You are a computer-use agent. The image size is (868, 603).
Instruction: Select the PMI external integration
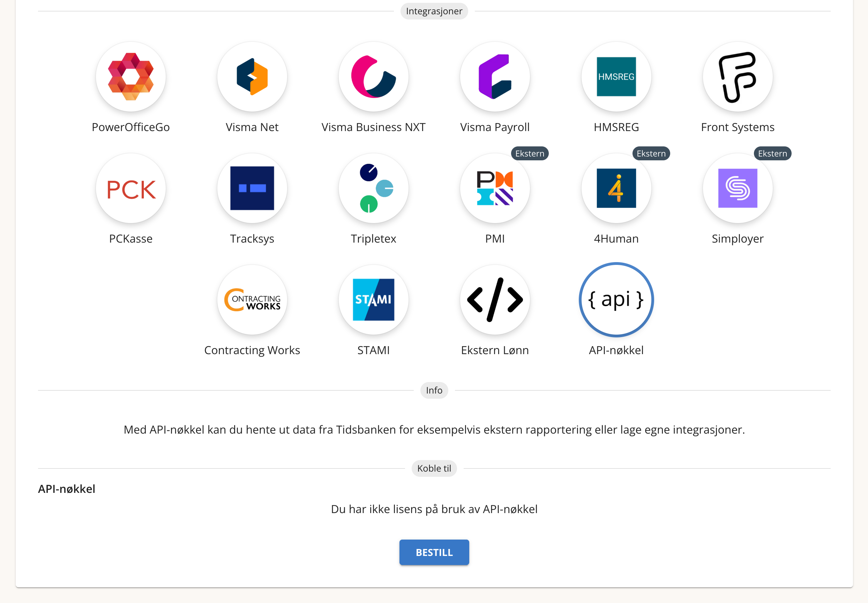click(495, 188)
